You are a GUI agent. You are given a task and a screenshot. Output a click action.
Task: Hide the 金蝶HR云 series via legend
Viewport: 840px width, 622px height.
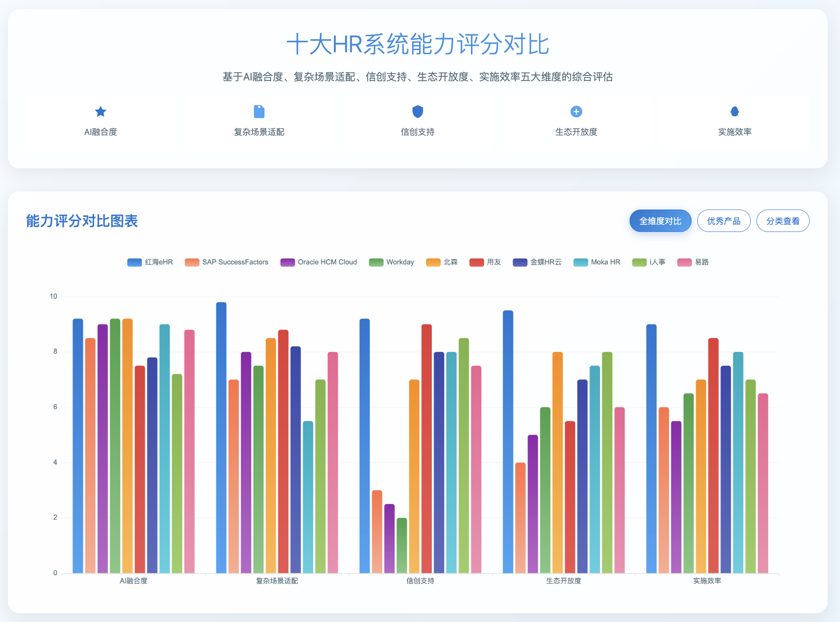pos(537,262)
